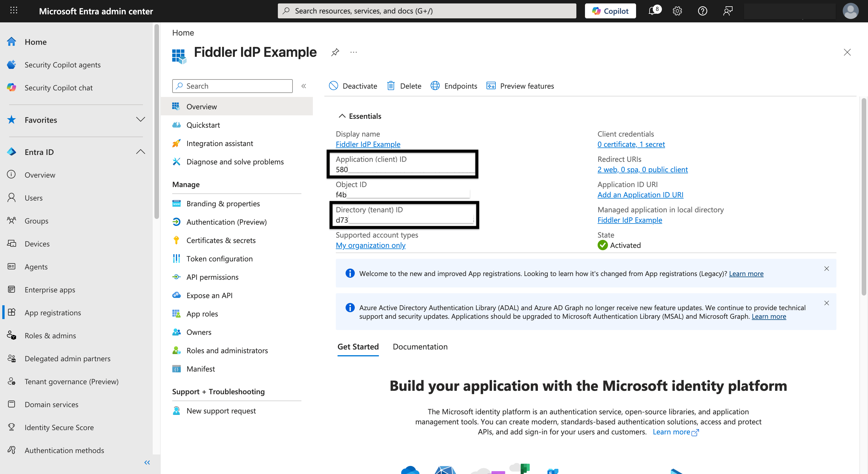The width and height of the screenshot is (868, 474).
Task: Open the more options ellipsis
Action: [x=353, y=52]
